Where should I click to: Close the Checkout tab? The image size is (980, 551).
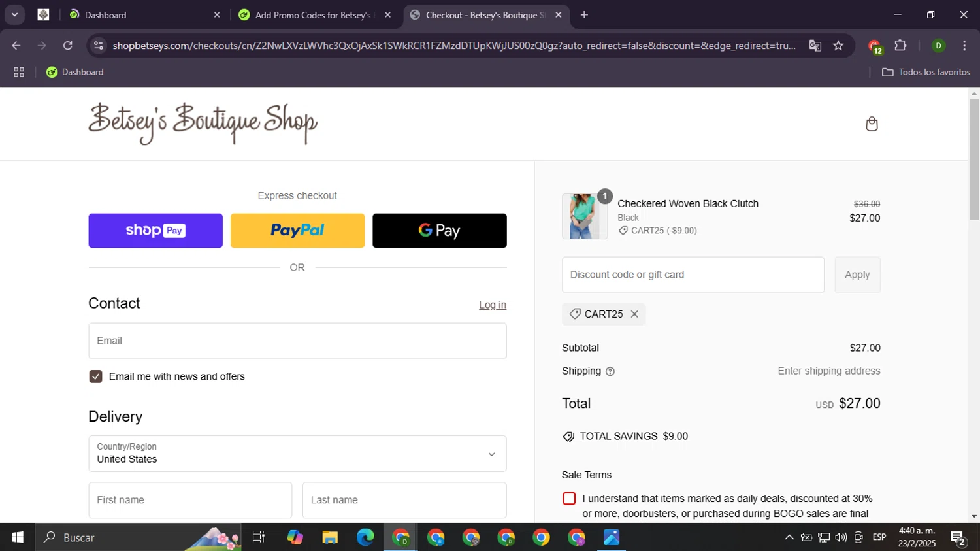[558, 15]
